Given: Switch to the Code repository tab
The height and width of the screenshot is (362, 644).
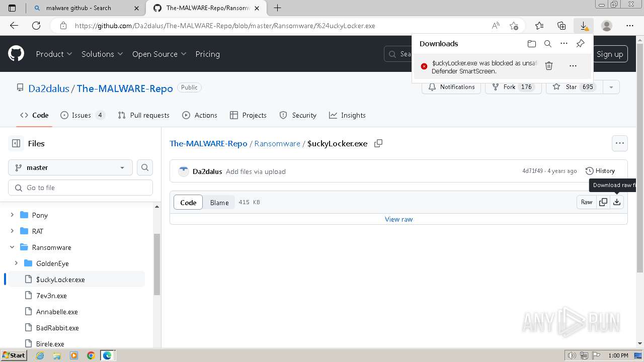Looking at the screenshot, I should click(x=34, y=115).
